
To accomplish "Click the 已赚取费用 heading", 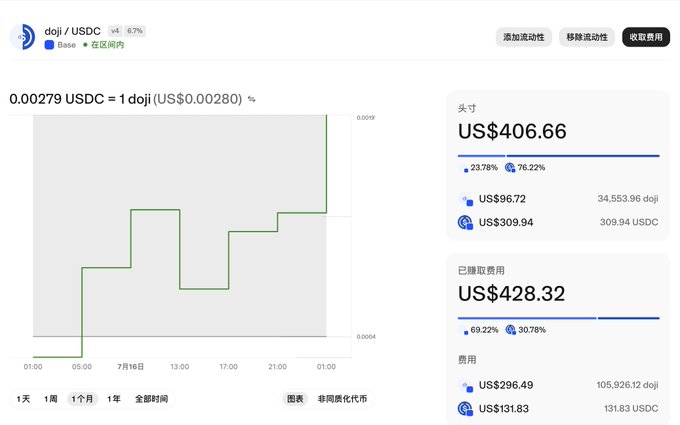I will 481,271.
